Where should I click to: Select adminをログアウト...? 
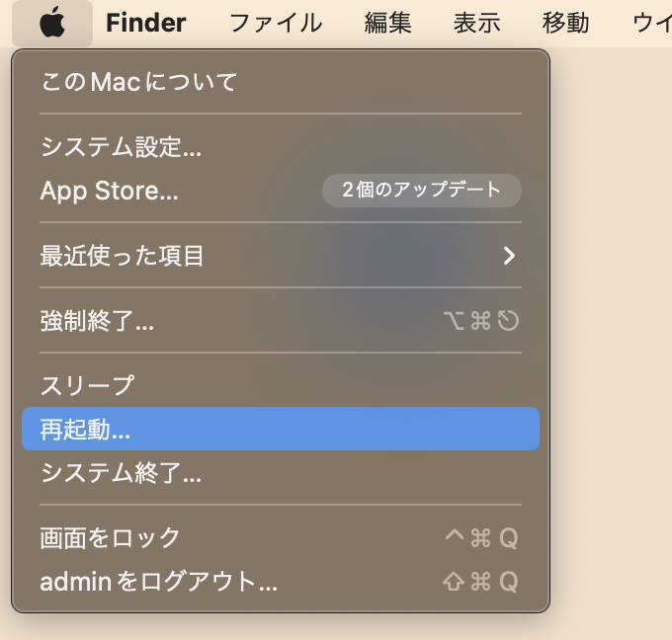[x=281, y=582]
